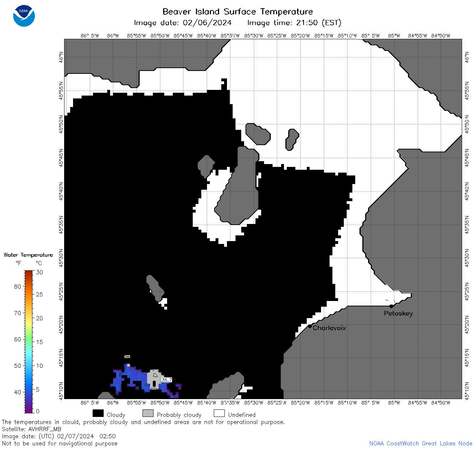Click the Satellite: AVHRRF_MB line
Viewport: 476px width, 449px height.
click(31, 429)
